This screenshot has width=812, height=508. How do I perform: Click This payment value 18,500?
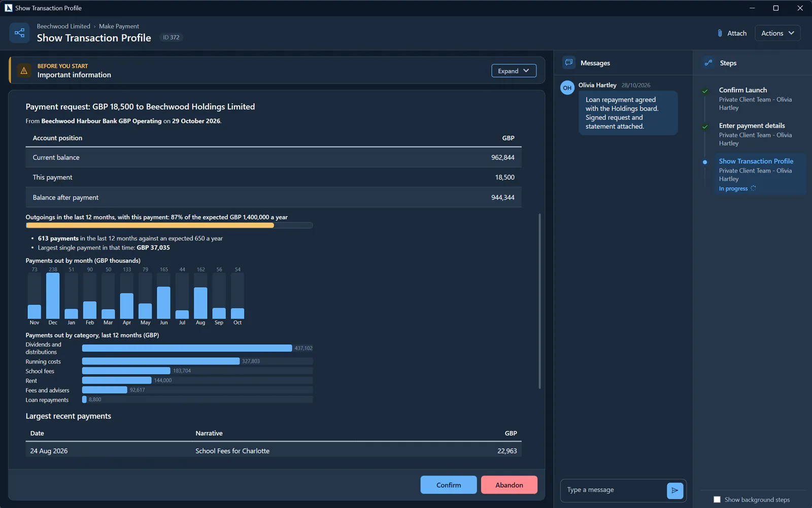(504, 177)
